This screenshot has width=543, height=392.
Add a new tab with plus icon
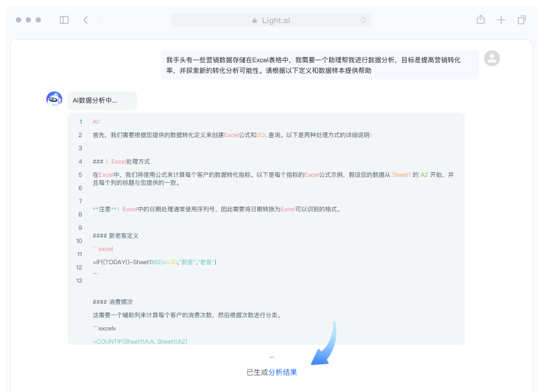pos(501,20)
